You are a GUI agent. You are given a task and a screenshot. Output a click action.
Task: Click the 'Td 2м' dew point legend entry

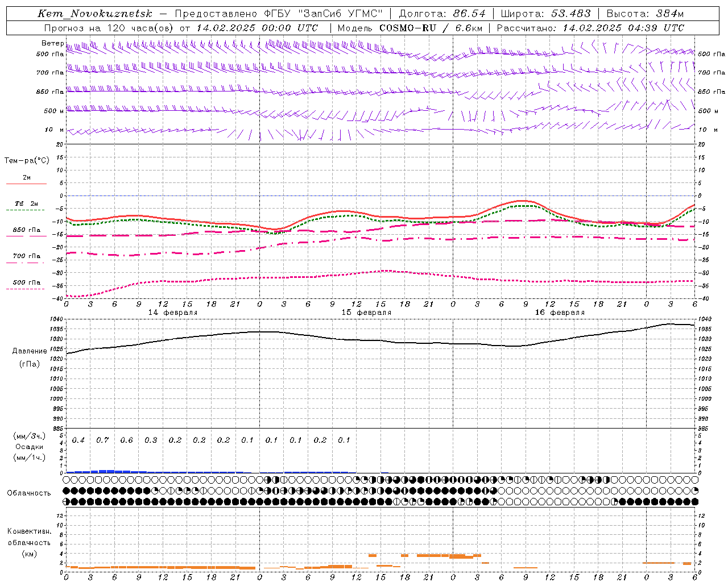pos(27,203)
